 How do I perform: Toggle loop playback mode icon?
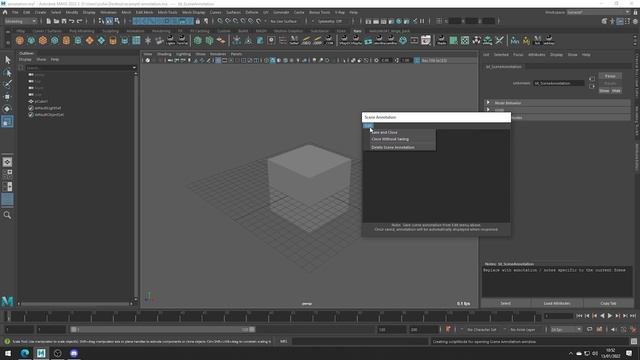point(589,329)
